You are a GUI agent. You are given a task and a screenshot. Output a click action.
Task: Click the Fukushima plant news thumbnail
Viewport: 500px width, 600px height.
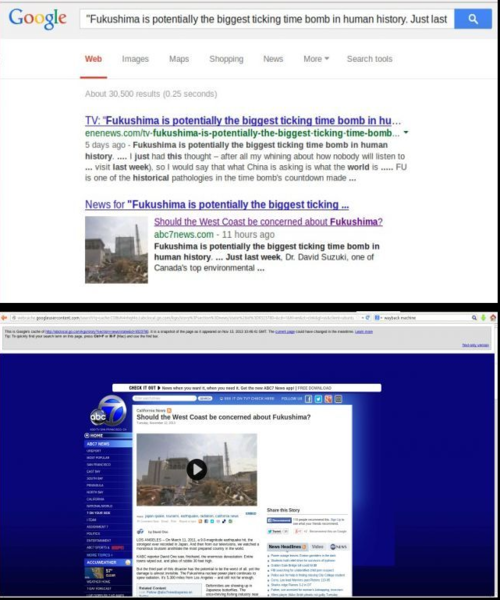[x=116, y=249]
